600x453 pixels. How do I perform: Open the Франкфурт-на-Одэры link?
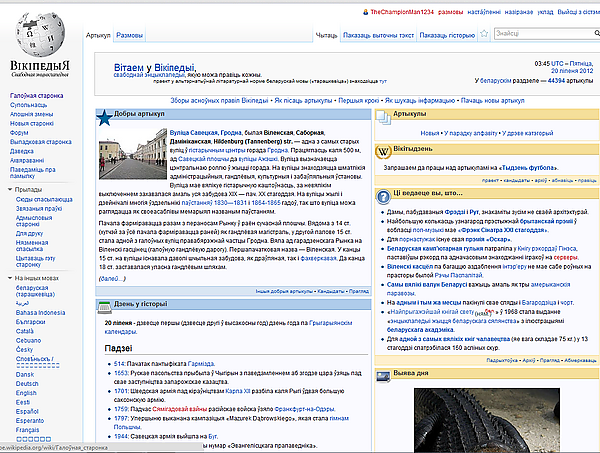tap(304, 409)
